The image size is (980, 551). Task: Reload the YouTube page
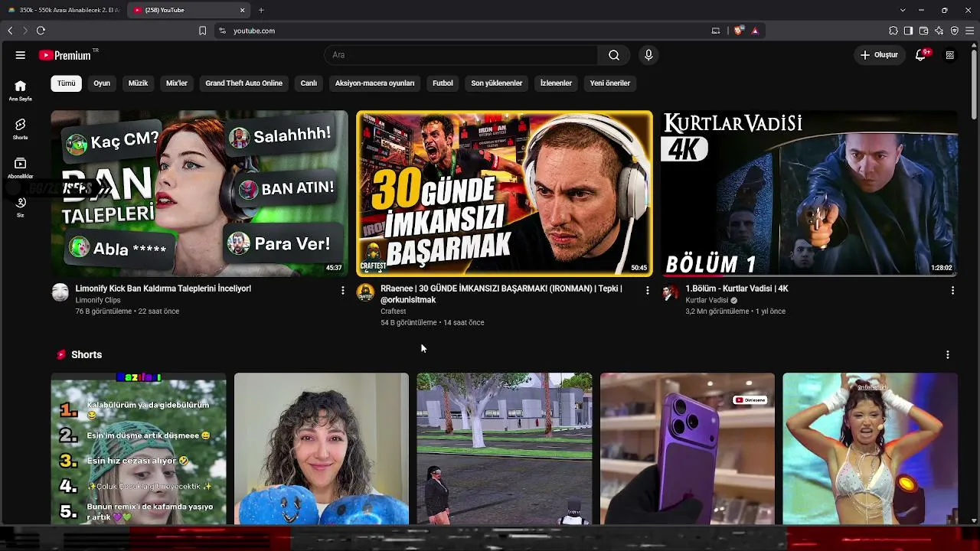tap(41, 31)
